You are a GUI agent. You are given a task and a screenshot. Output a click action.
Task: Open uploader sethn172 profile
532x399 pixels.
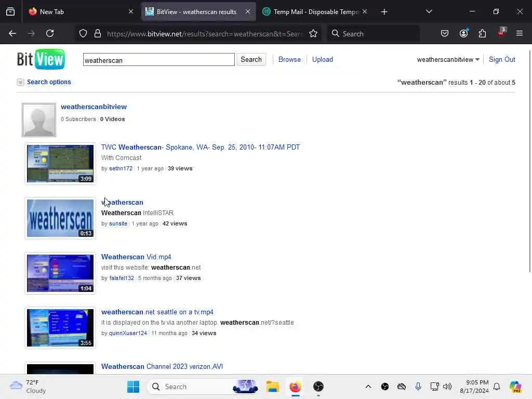point(121,169)
